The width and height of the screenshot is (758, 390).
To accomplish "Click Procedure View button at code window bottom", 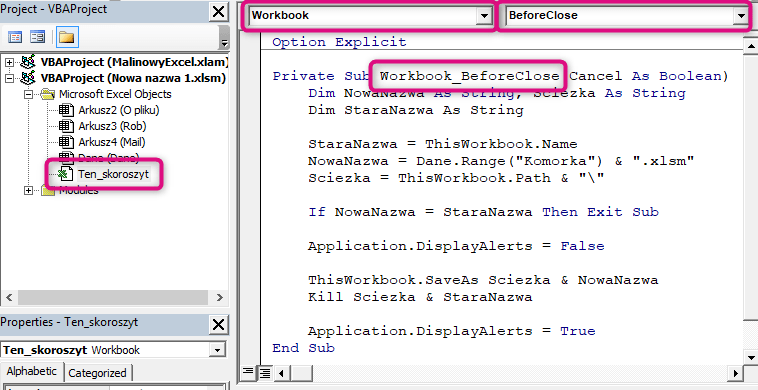I will point(248,372).
